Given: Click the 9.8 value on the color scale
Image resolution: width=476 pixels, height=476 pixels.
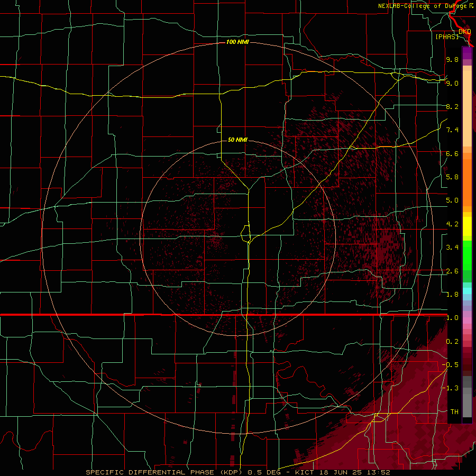Looking at the screenshot, I should tap(452, 59).
